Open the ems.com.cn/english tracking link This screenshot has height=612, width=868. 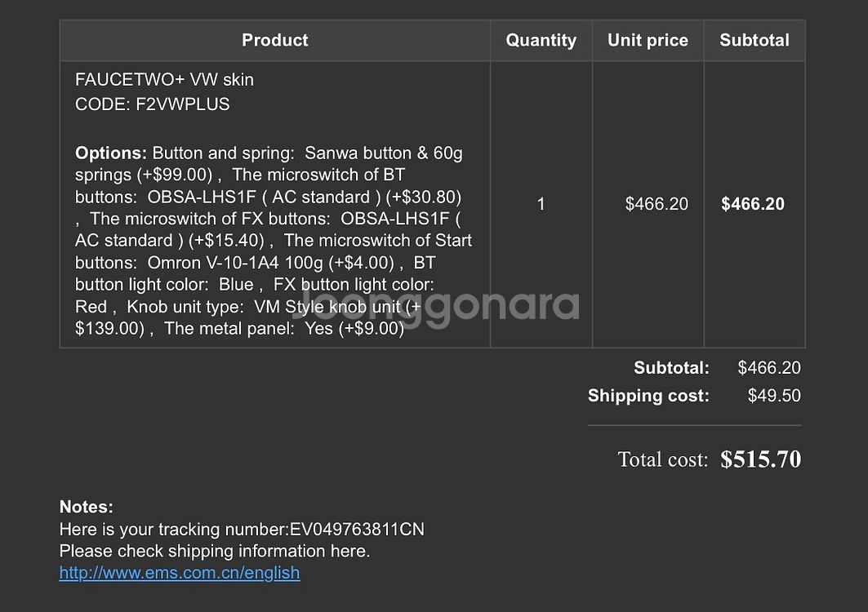[180, 573]
